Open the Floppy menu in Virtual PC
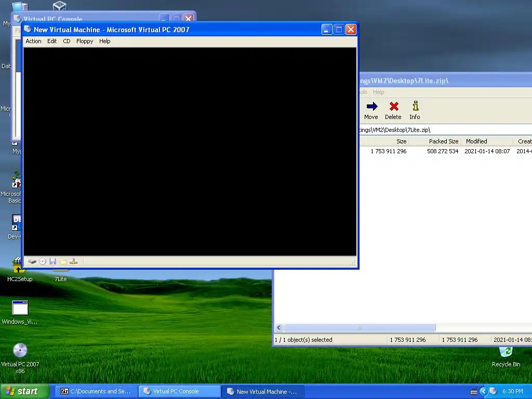The image size is (532, 399). [x=85, y=41]
